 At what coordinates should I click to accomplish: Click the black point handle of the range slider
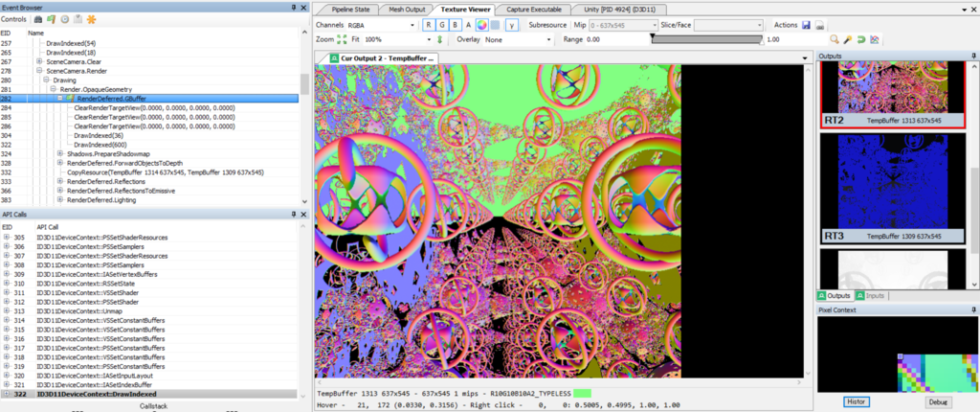pos(653,37)
